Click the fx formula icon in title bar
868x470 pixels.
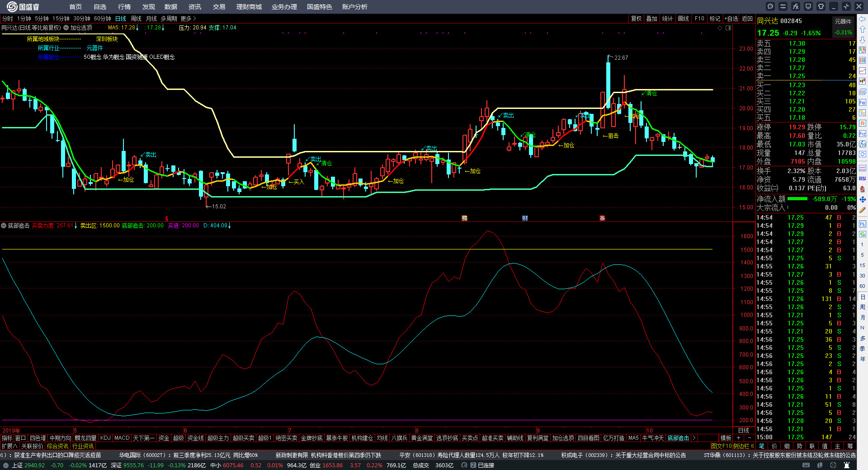(x=796, y=6)
